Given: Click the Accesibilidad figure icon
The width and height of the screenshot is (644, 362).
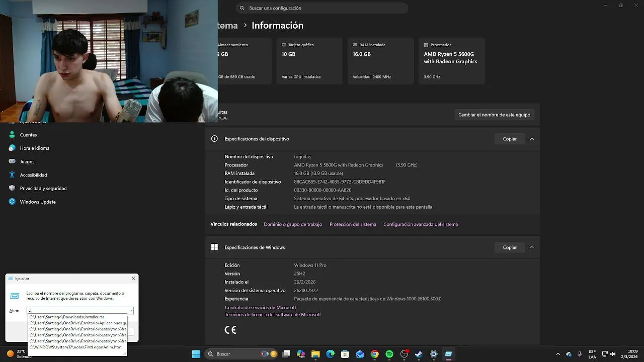Looking at the screenshot, I should pyautogui.click(x=12, y=175).
